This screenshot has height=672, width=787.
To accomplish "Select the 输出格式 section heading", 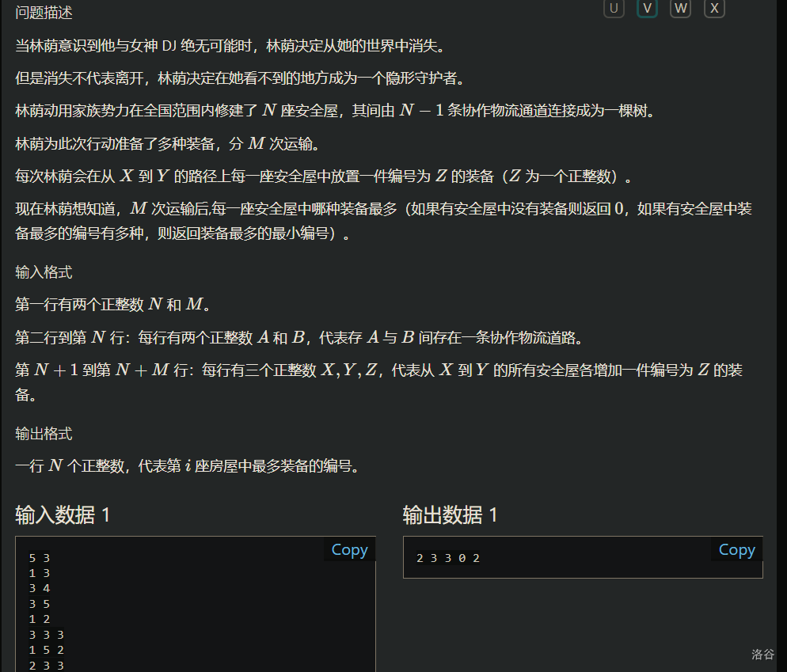I will click(x=44, y=434).
